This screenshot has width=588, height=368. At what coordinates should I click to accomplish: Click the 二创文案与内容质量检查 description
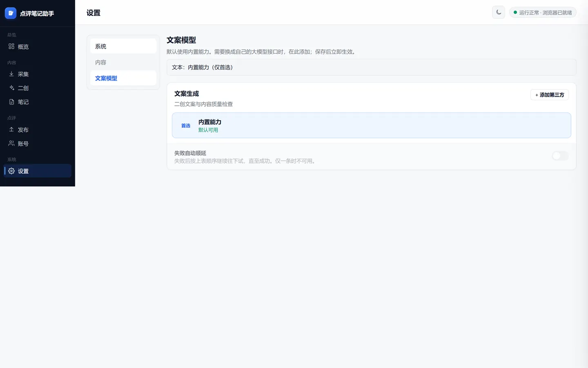[x=204, y=104]
